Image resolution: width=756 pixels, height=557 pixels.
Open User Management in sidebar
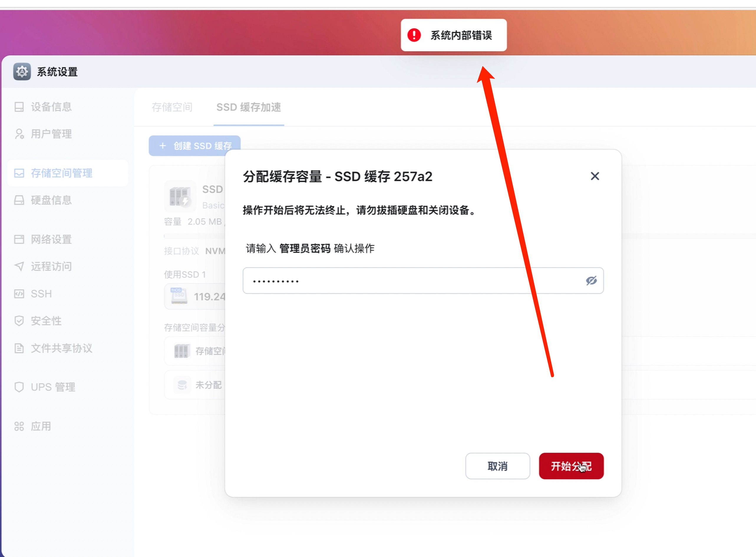(x=51, y=134)
